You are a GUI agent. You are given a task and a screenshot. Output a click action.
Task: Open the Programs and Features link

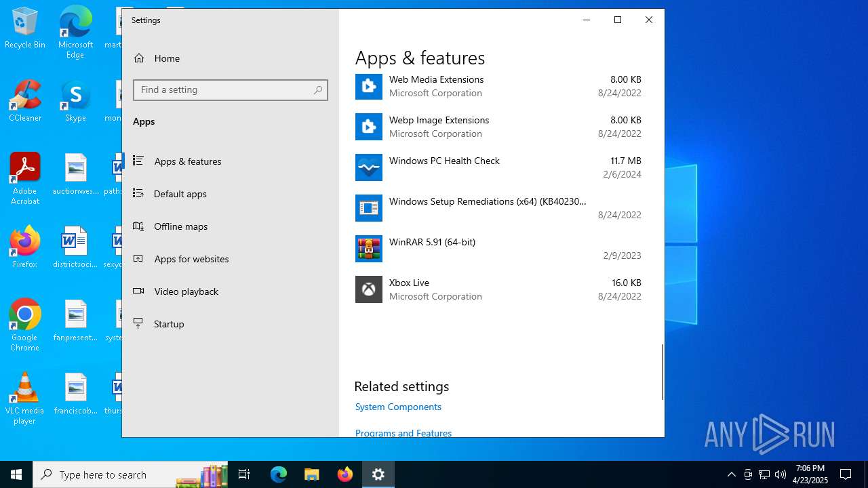point(403,432)
